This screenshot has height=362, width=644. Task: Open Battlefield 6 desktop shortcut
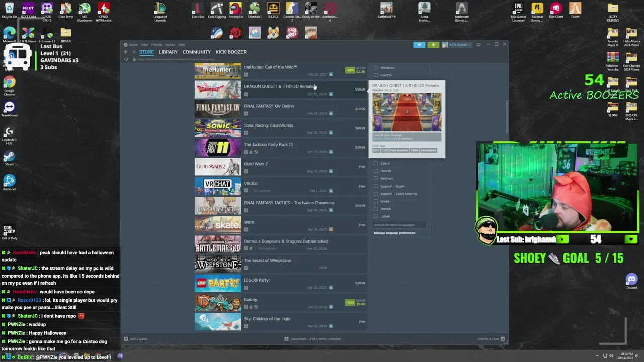386,11
